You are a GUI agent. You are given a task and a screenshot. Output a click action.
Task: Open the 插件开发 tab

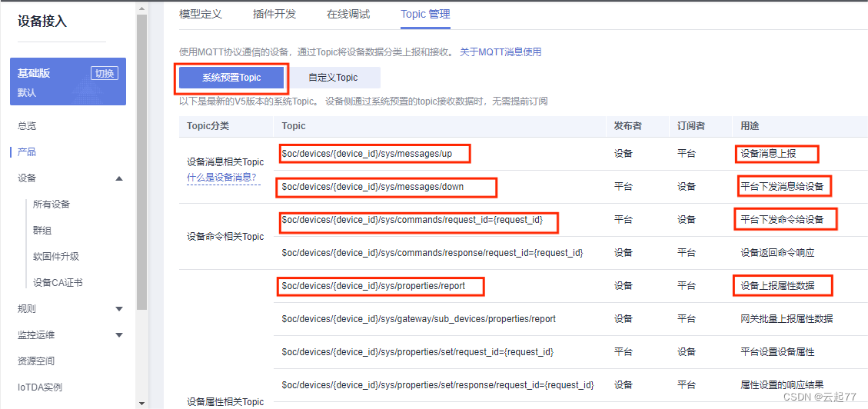point(274,15)
